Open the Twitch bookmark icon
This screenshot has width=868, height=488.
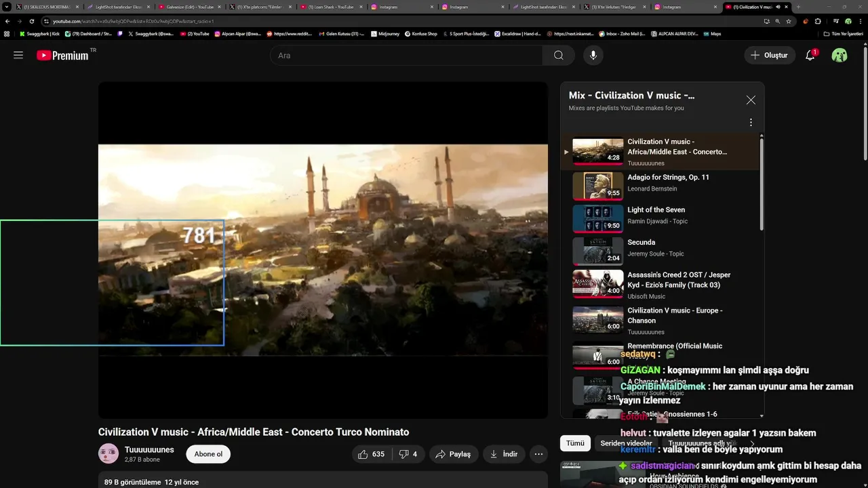pos(121,33)
